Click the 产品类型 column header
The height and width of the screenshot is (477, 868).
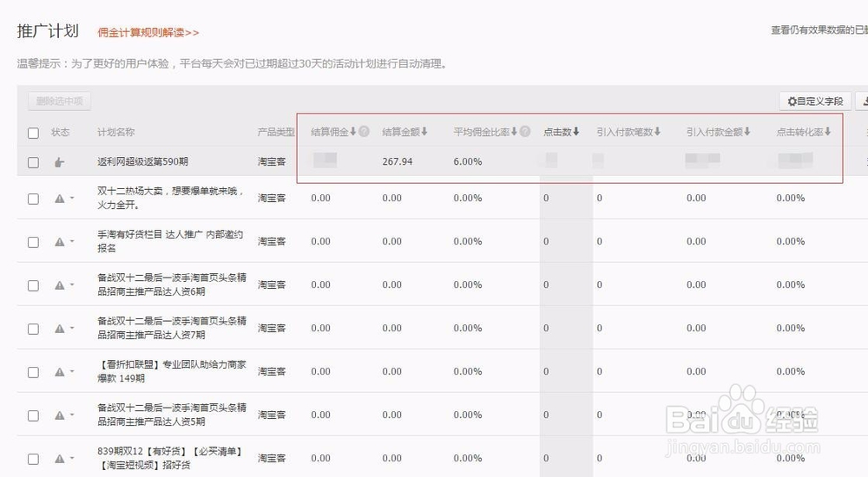(x=276, y=132)
